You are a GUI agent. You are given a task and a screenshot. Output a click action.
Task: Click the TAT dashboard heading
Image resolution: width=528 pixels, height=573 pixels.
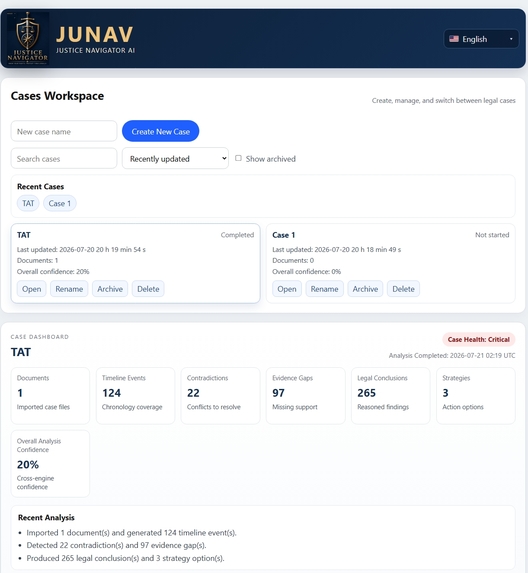coord(21,352)
